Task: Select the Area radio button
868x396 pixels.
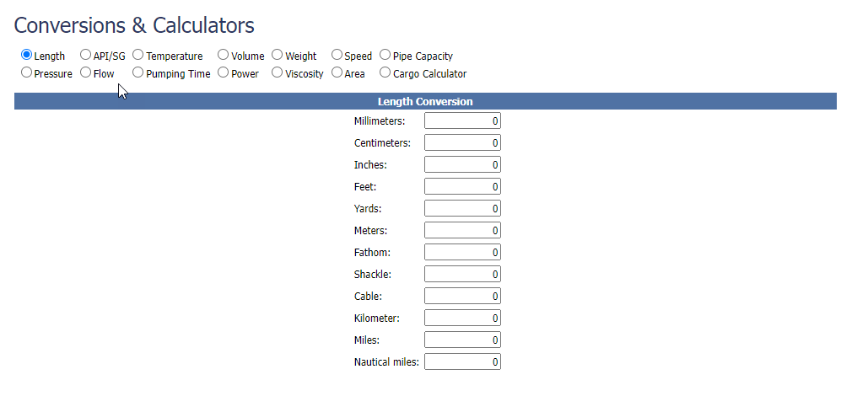Action: tap(337, 73)
